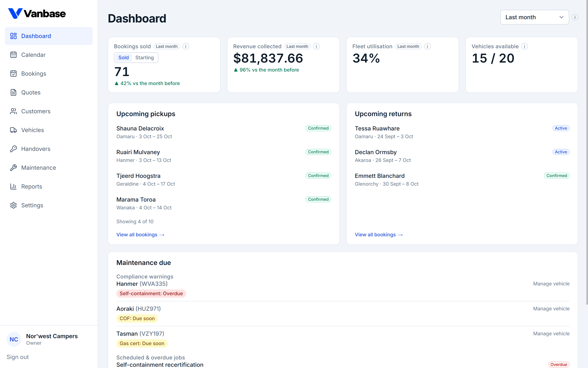This screenshot has height=368, width=588.
Task: Click the Self-containment: Overdue badge
Action: point(151,294)
